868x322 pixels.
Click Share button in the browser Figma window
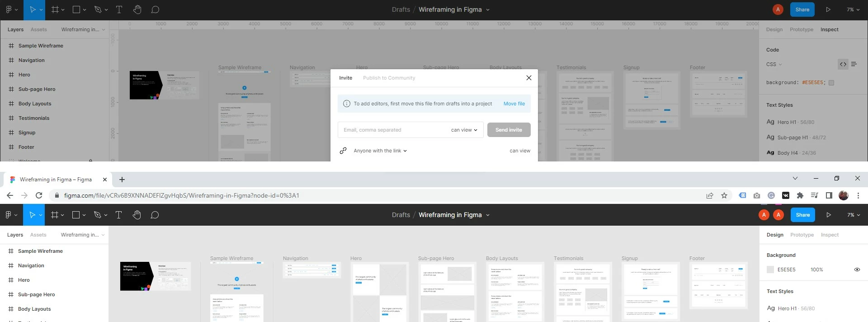click(x=803, y=215)
